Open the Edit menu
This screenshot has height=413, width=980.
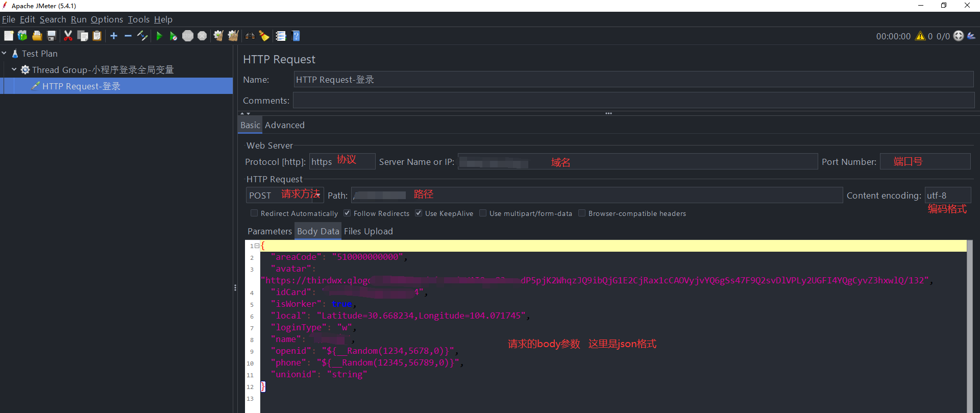(x=28, y=19)
